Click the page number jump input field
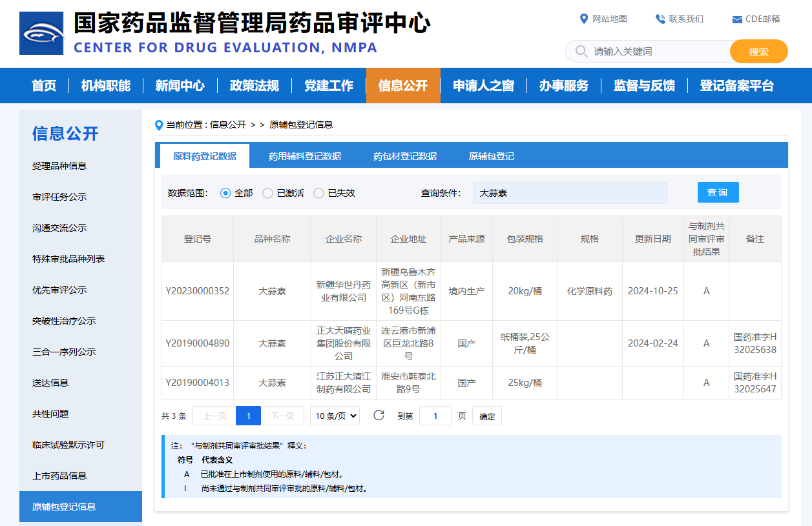The width and height of the screenshot is (812, 526). coord(435,416)
